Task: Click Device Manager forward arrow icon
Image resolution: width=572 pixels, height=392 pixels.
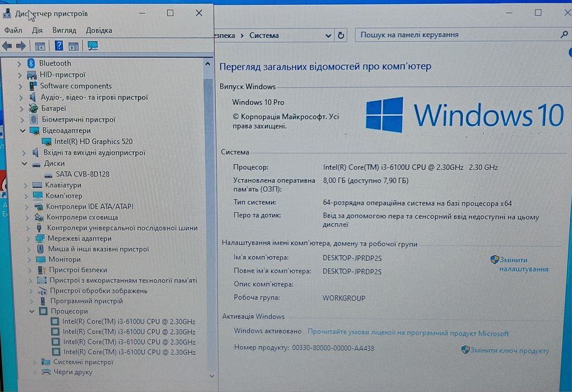Action: coord(21,46)
